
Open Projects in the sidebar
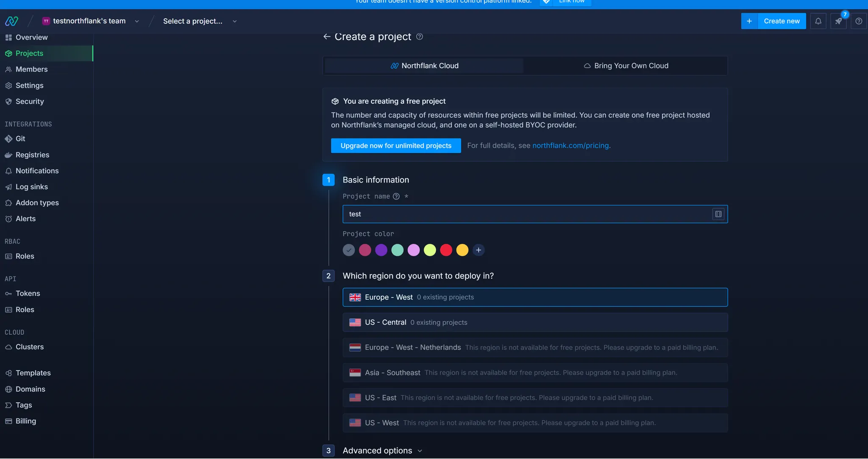point(46,53)
